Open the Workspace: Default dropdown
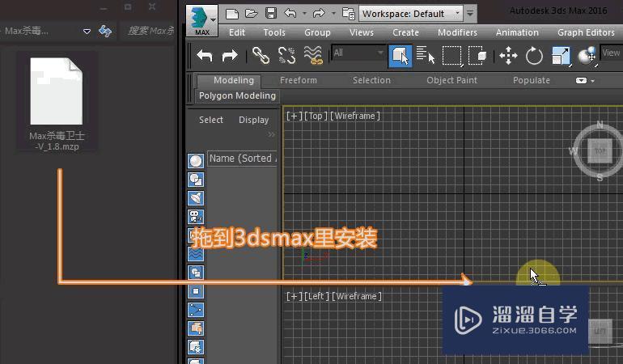The width and height of the screenshot is (623, 364). (x=411, y=14)
